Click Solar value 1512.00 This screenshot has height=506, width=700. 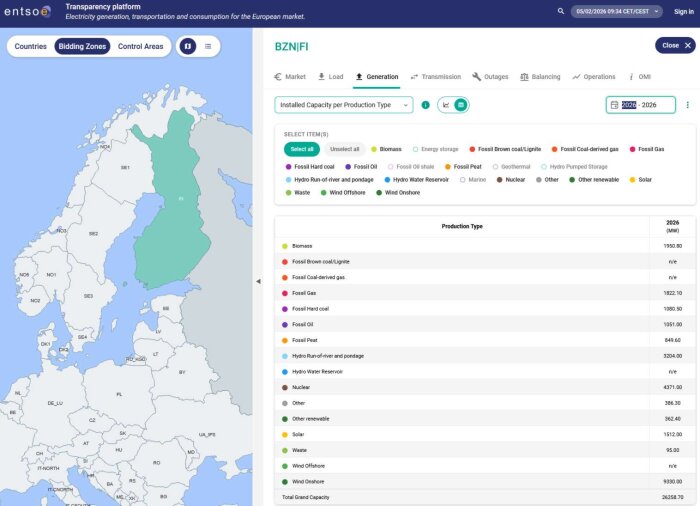point(672,435)
